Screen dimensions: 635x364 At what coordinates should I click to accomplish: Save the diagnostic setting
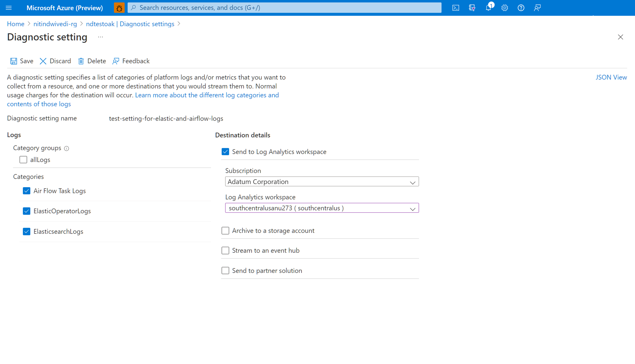pos(21,61)
